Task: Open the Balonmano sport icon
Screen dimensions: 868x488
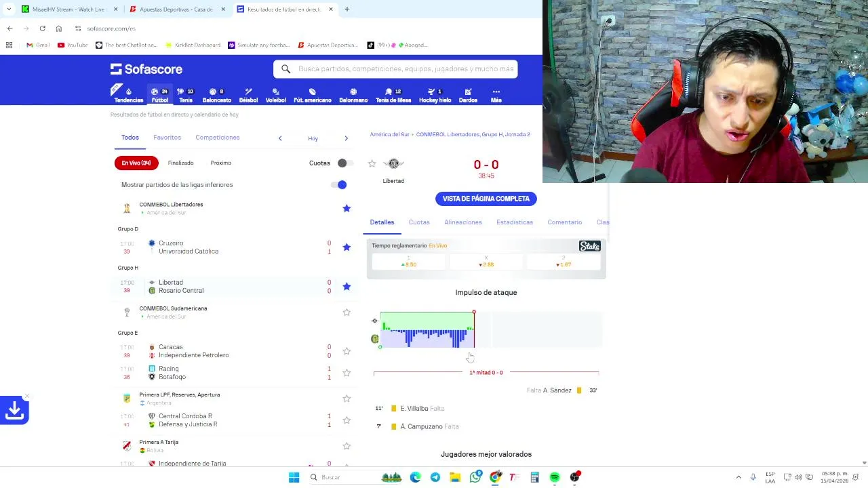Action: tap(353, 95)
